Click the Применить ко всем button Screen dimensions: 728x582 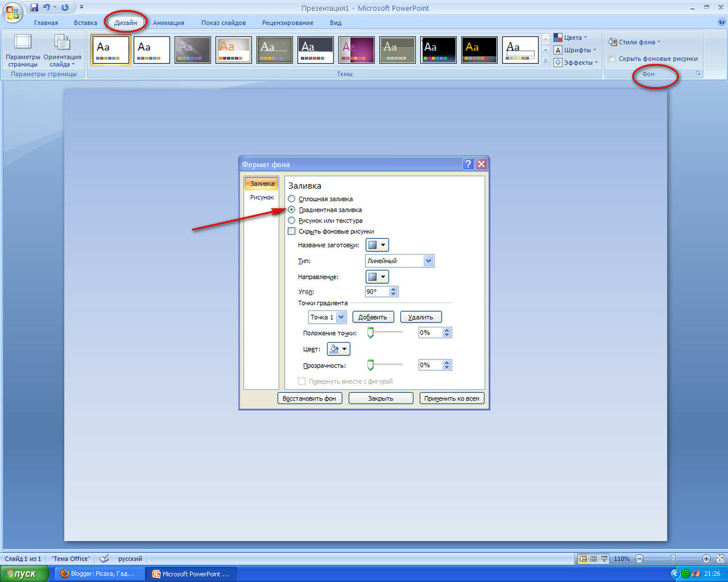[x=452, y=398]
